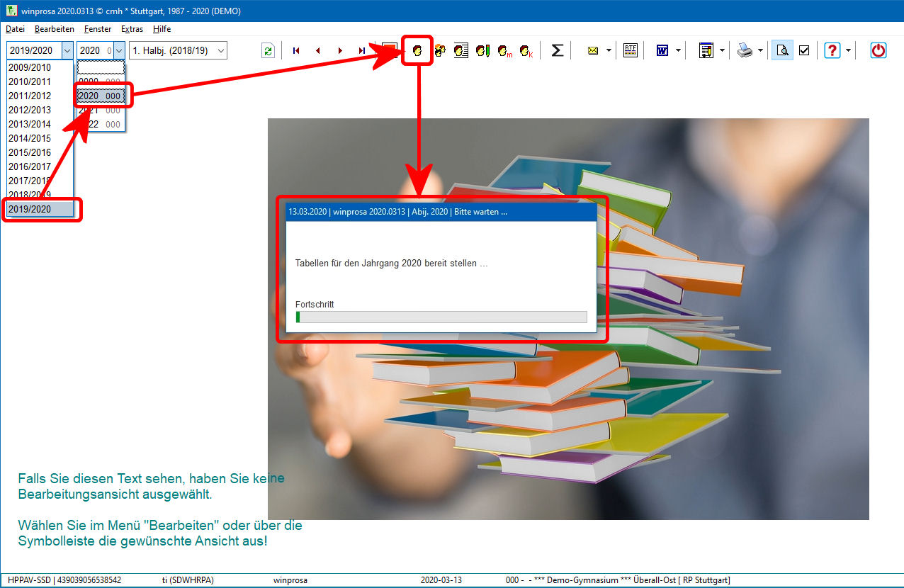
Task: Select 2013/2014 from the year list
Action: click(30, 124)
